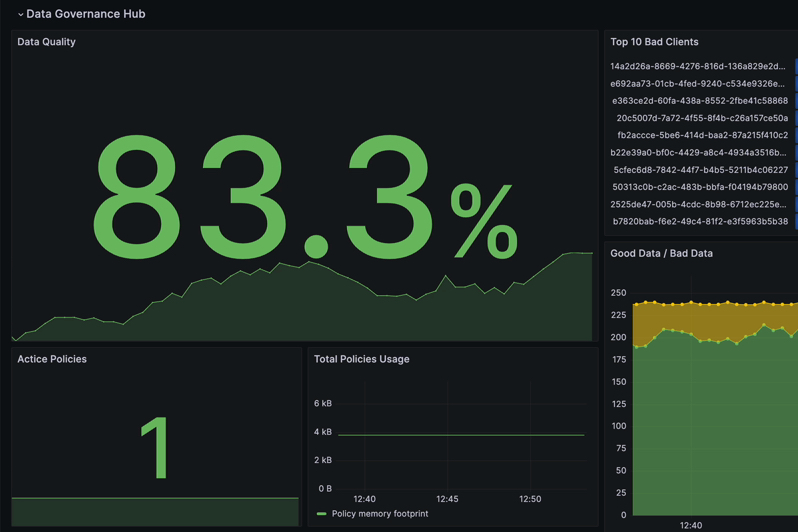Click the 6 kB axis label
This screenshot has width=798, height=532.
[x=323, y=403]
